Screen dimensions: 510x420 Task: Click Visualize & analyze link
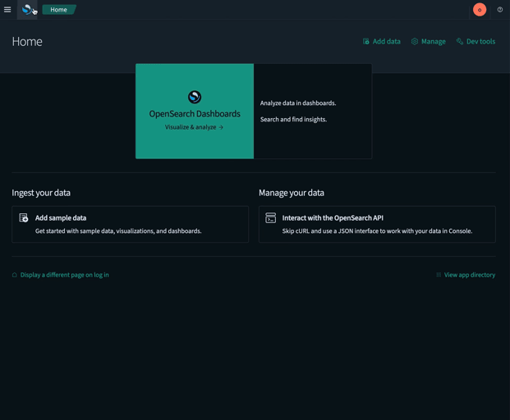tap(194, 127)
